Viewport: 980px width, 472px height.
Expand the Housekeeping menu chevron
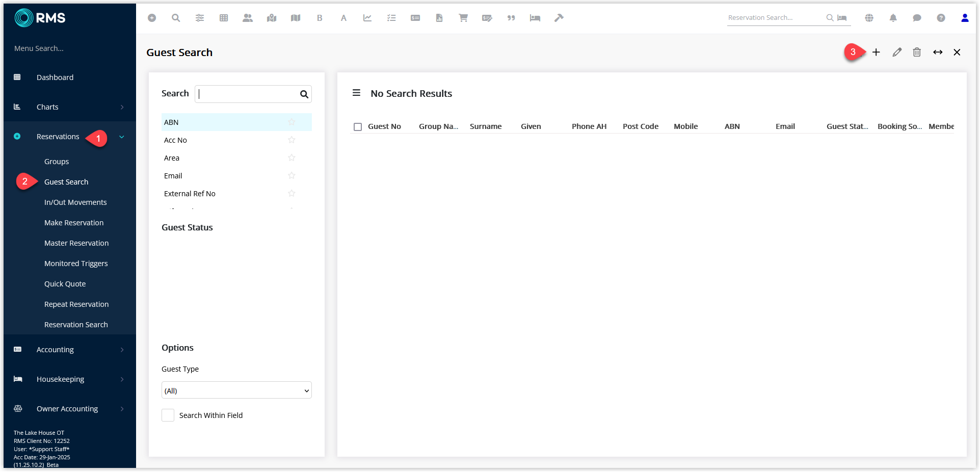coord(122,379)
